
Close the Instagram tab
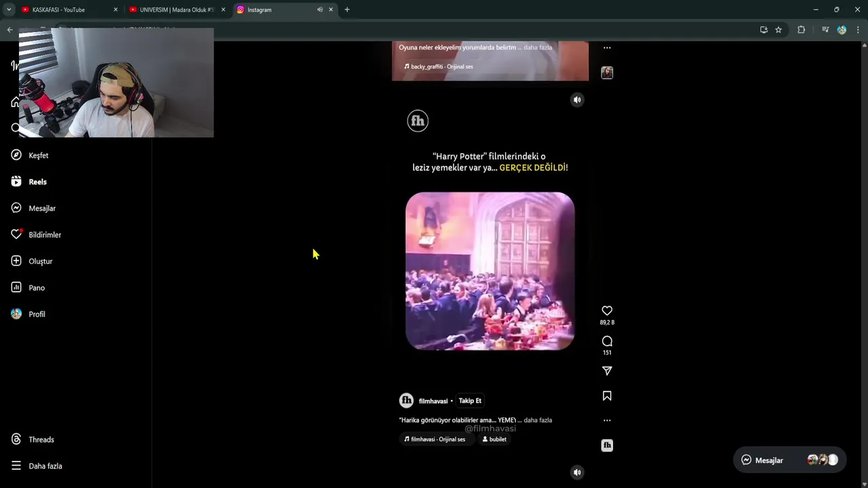coord(331,9)
